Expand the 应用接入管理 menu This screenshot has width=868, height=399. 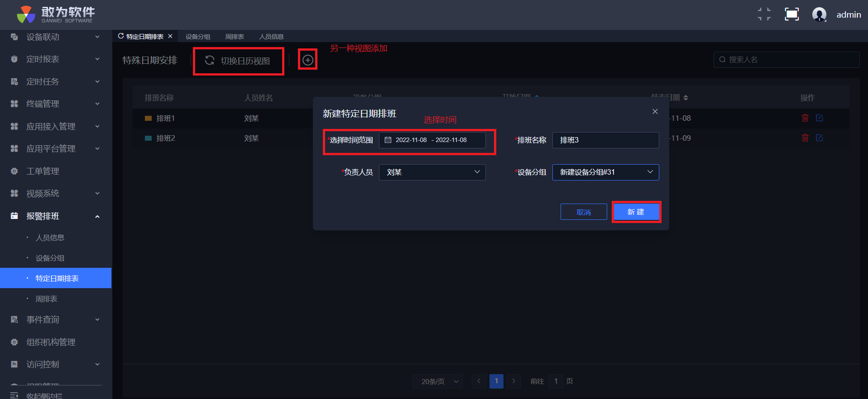click(x=97, y=127)
